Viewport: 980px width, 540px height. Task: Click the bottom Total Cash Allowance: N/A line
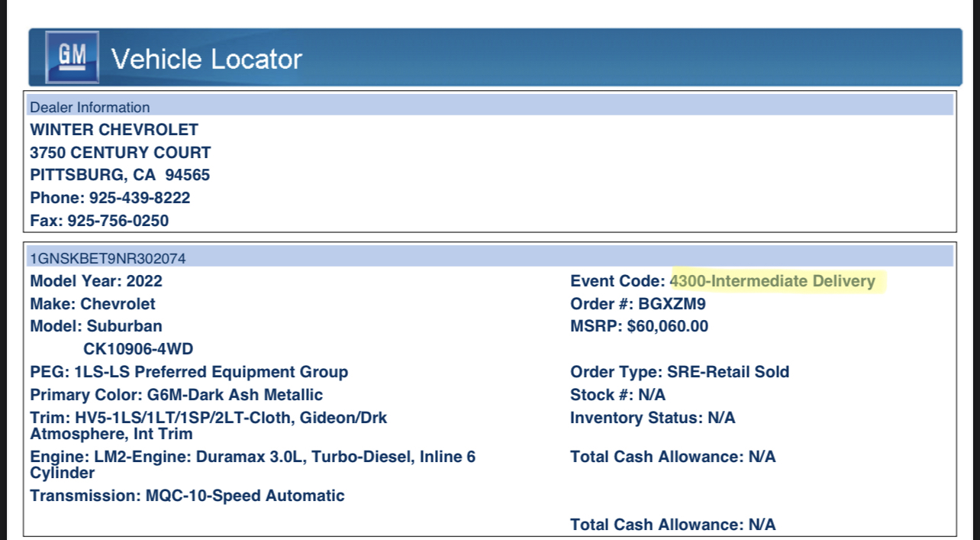point(672,525)
